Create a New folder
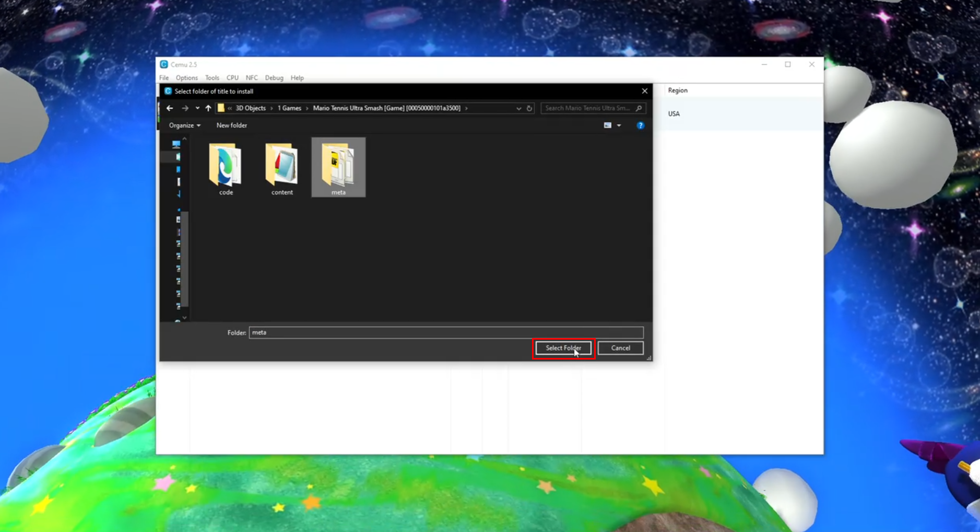The image size is (980, 532). point(231,125)
